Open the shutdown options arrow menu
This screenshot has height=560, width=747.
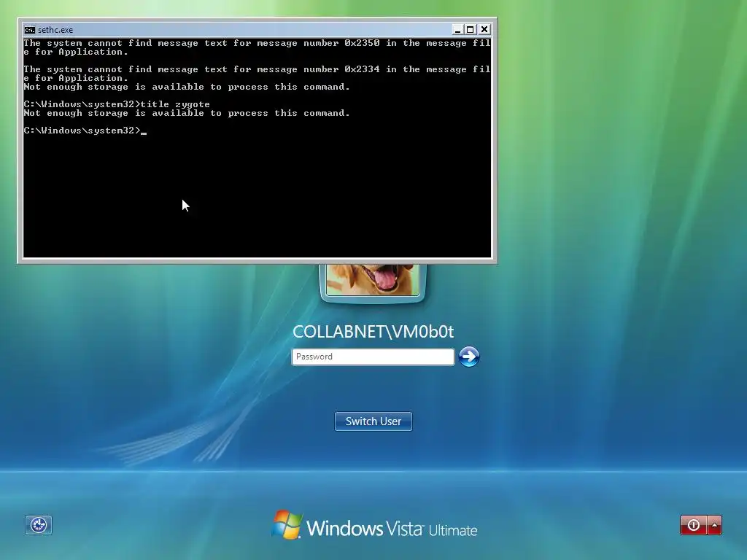point(715,525)
